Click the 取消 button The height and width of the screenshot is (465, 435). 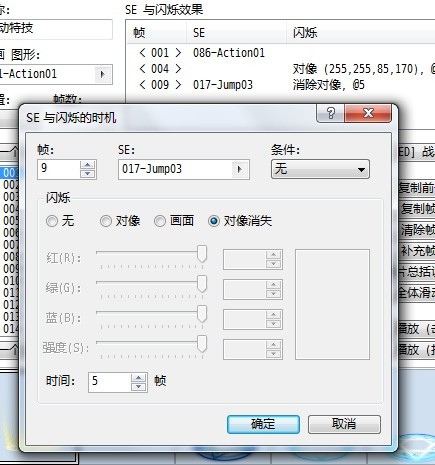click(344, 424)
